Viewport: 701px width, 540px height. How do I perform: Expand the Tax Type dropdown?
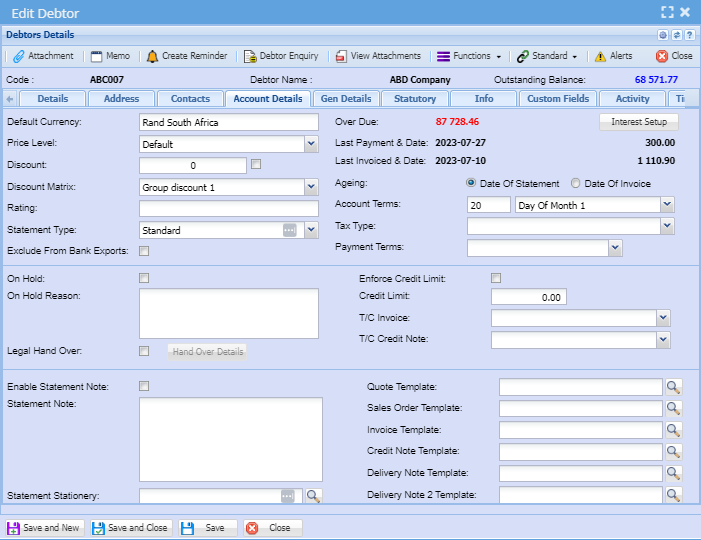click(x=667, y=226)
